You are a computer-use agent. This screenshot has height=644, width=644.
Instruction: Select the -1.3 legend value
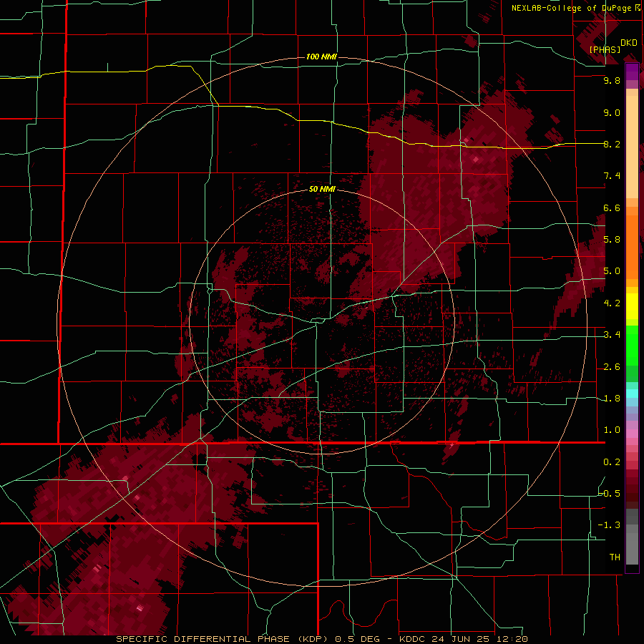tap(610, 525)
